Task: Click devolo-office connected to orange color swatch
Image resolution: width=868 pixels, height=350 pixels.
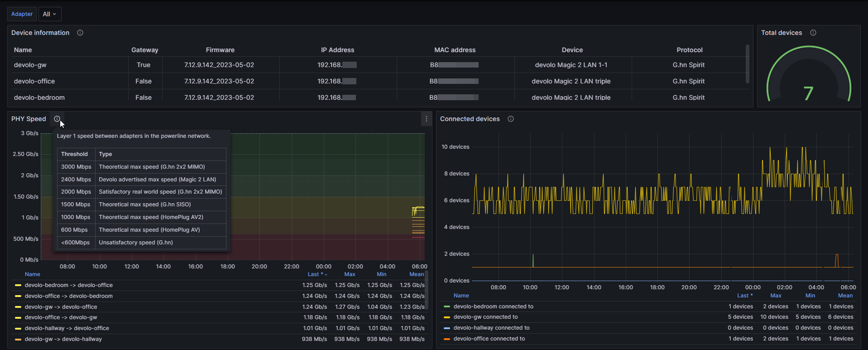Action: coord(447,339)
